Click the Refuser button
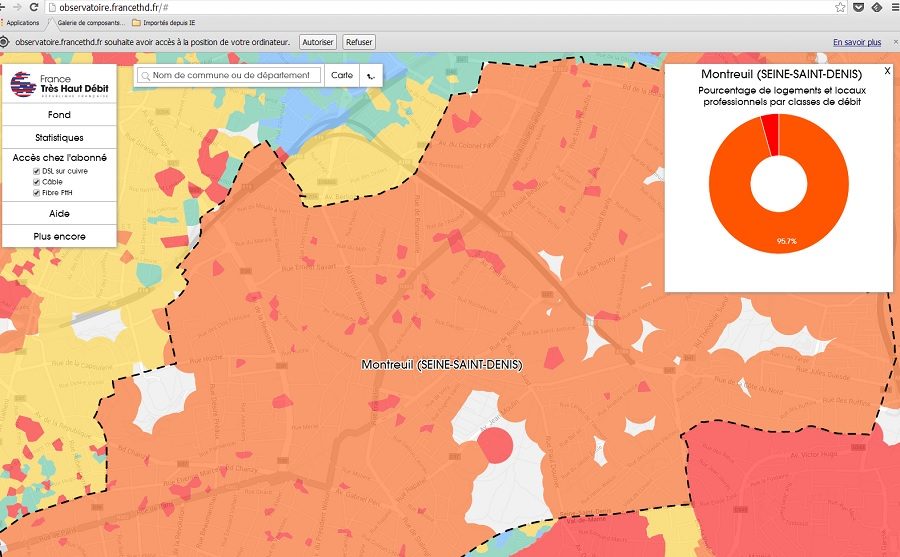Screen dimensions: 900x557 [x=359, y=42]
